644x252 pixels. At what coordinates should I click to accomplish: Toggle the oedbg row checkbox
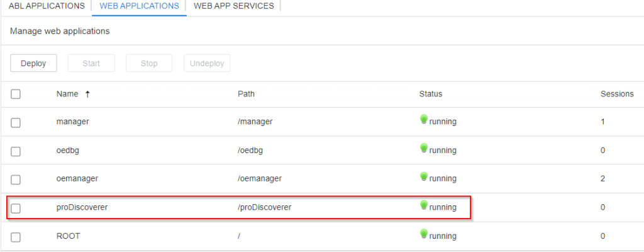tap(16, 151)
